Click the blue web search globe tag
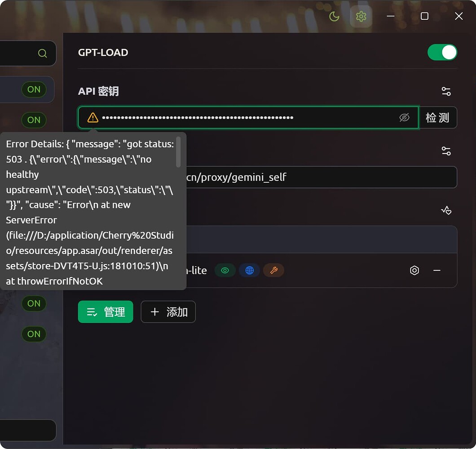476x449 pixels. [x=249, y=270]
